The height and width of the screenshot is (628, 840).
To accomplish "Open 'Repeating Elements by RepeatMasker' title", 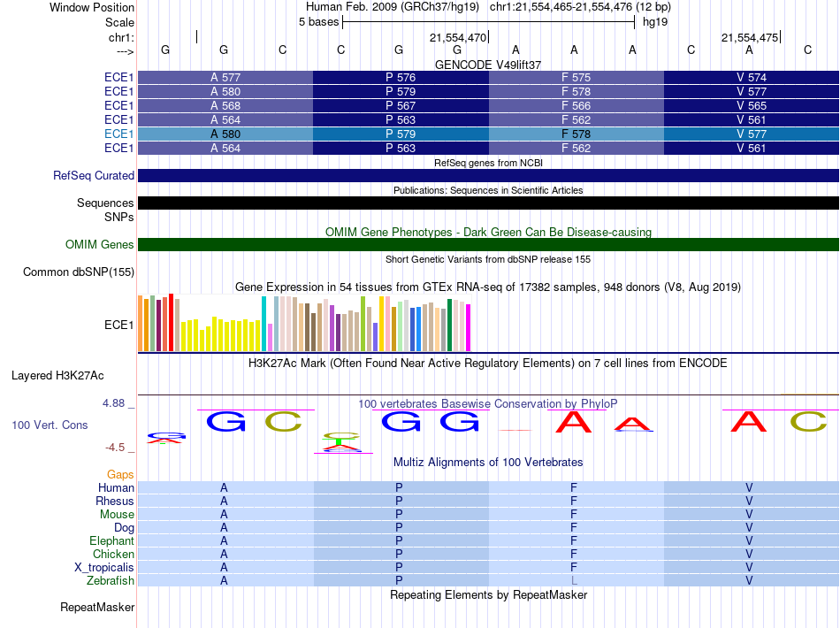I will tap(488, 594).
